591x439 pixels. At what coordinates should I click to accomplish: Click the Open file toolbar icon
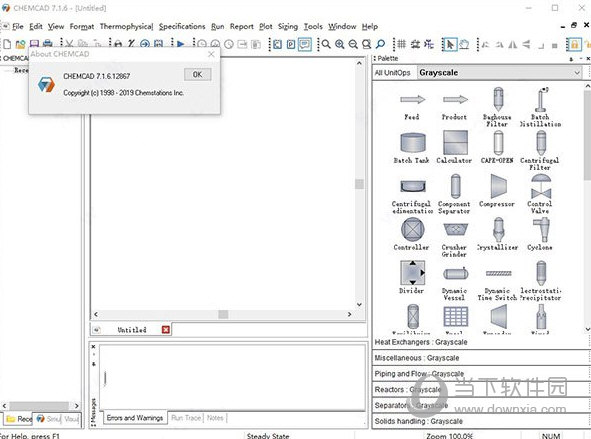click(x=20, y=44)
